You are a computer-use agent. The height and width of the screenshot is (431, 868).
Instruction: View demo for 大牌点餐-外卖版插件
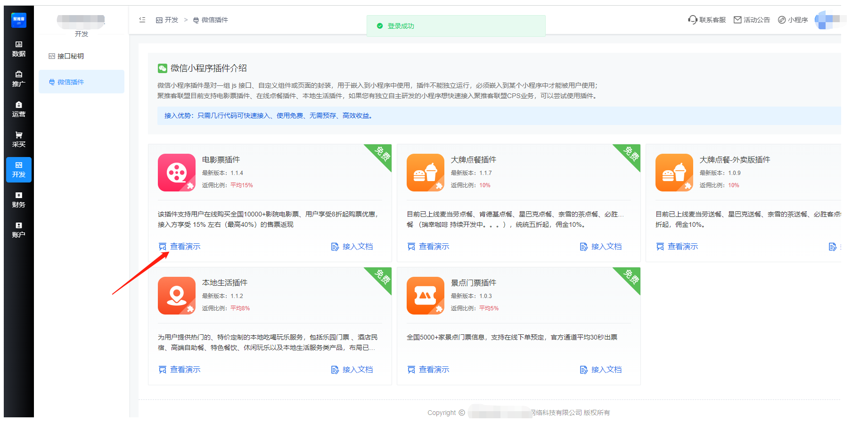point(677,247)
